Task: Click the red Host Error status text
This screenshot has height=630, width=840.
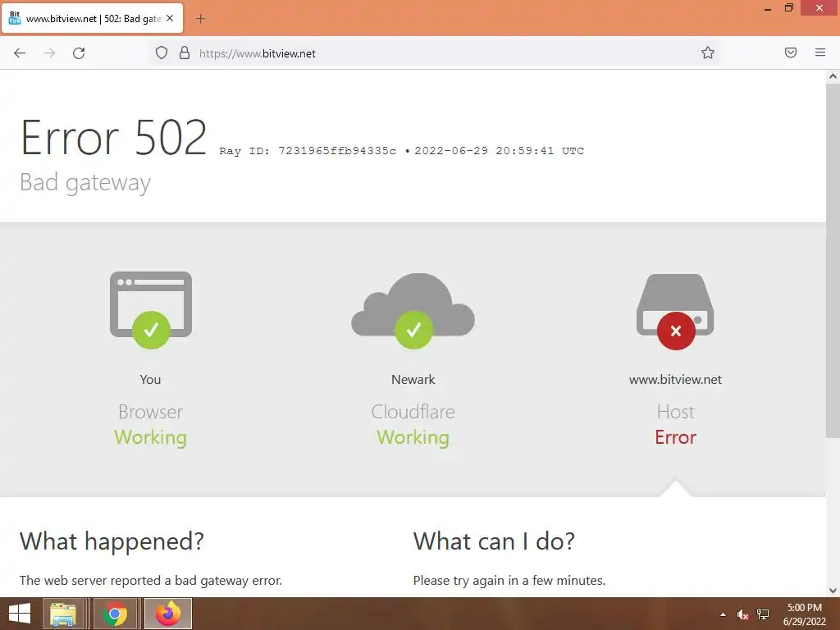Action: click(x=676, y=437)
